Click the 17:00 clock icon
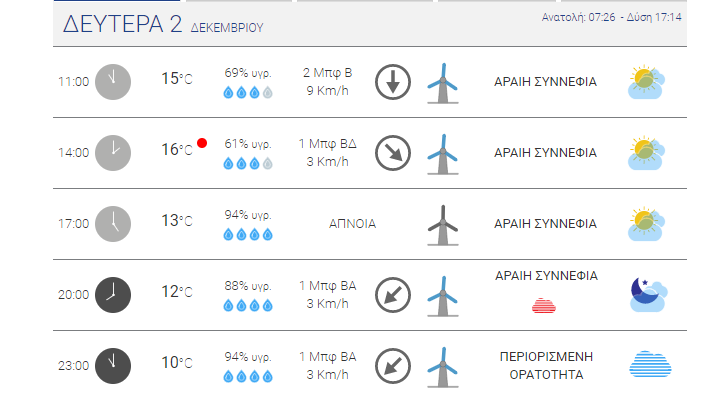The height and width of the screenshot is (400, 720). 113,224
